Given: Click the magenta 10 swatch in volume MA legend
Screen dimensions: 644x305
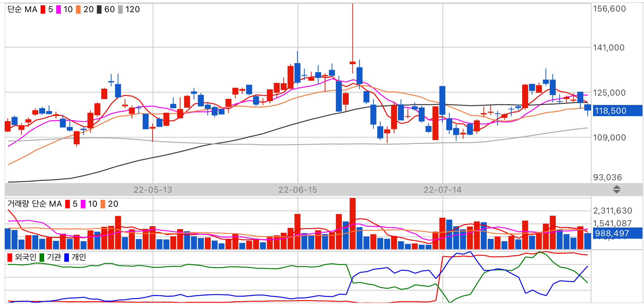Looking at the screenshot, I should [83, 204].
